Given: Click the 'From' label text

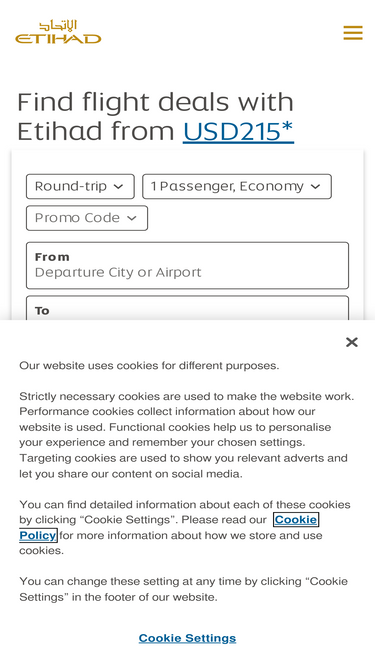Looking at the screenshot, I should point(52,257).
